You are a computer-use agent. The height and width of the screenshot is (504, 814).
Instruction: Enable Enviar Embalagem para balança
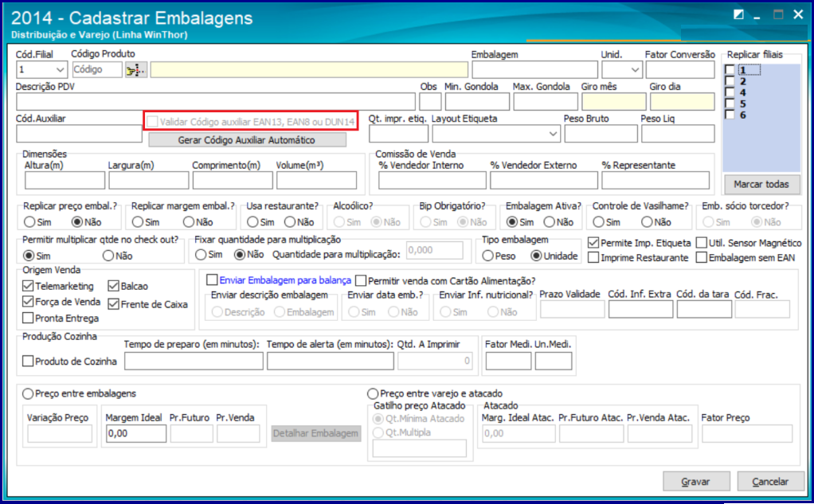click(x=212, y=280)
